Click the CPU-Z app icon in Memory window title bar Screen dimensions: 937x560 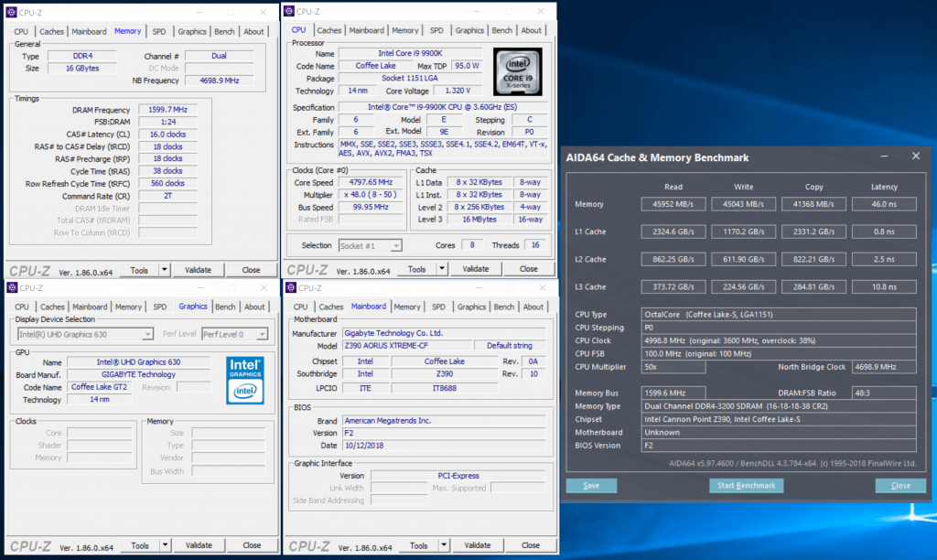coord(11,12)
